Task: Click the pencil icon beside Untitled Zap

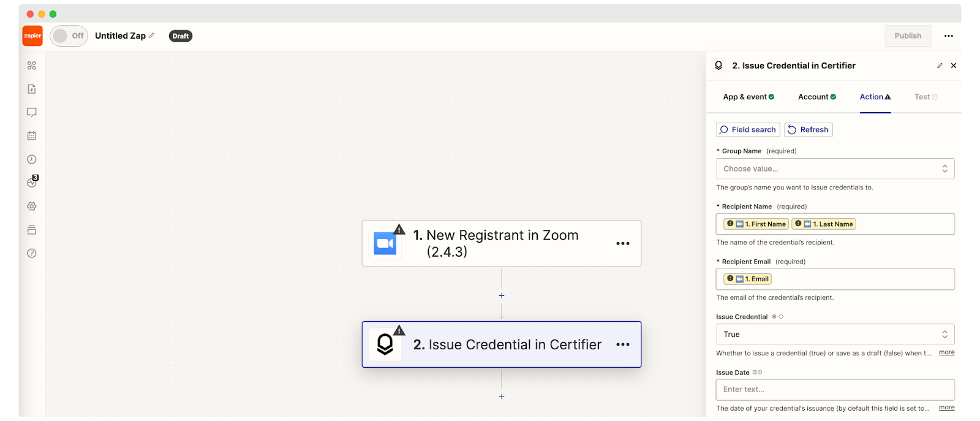Action: 152,36
